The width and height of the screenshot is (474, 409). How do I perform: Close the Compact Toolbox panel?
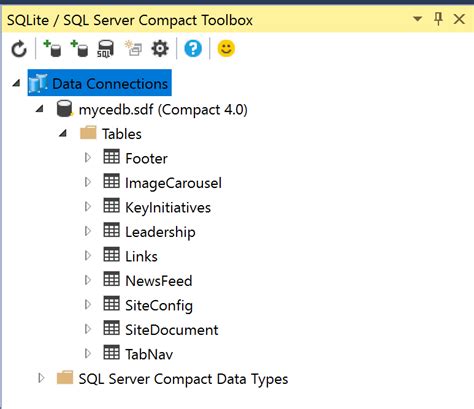[459, 19]
